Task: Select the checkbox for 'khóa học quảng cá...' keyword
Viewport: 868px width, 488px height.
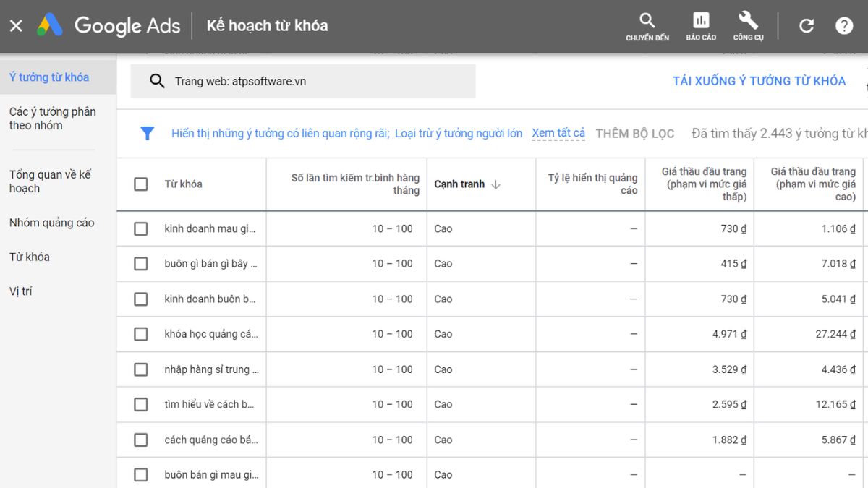Action: click(x=141, y=334)
